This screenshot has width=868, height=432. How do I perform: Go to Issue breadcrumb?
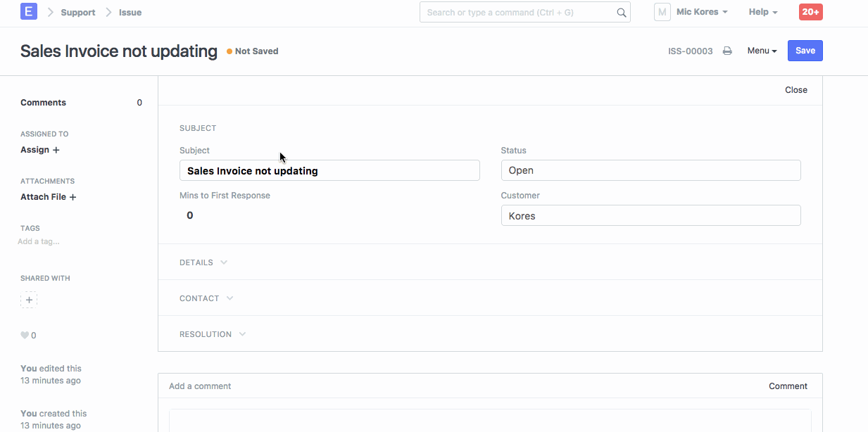pos(130,13)
